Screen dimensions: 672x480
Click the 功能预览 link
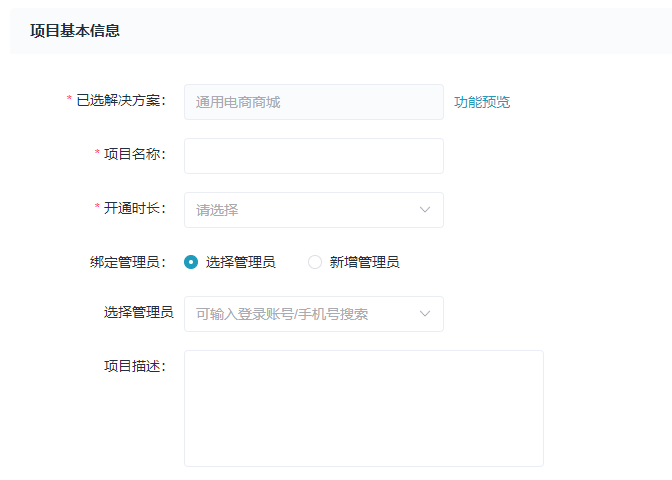[482, 102]
